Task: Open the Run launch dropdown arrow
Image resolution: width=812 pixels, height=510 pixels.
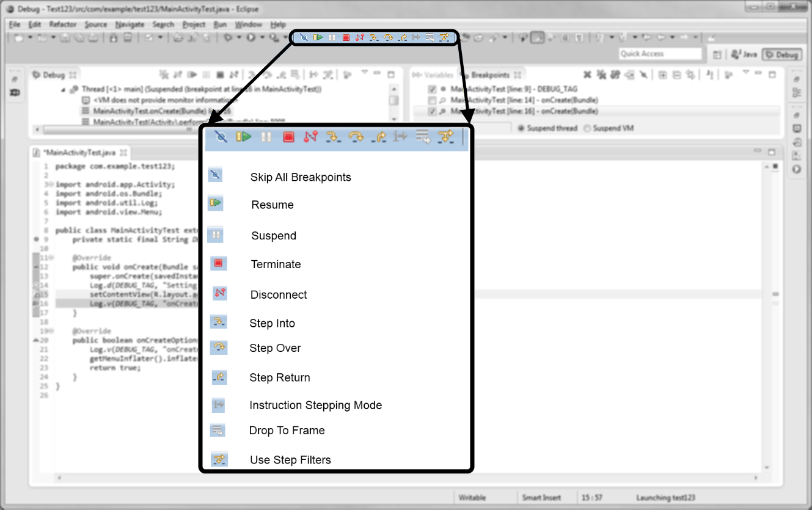Action: [262, 38]
